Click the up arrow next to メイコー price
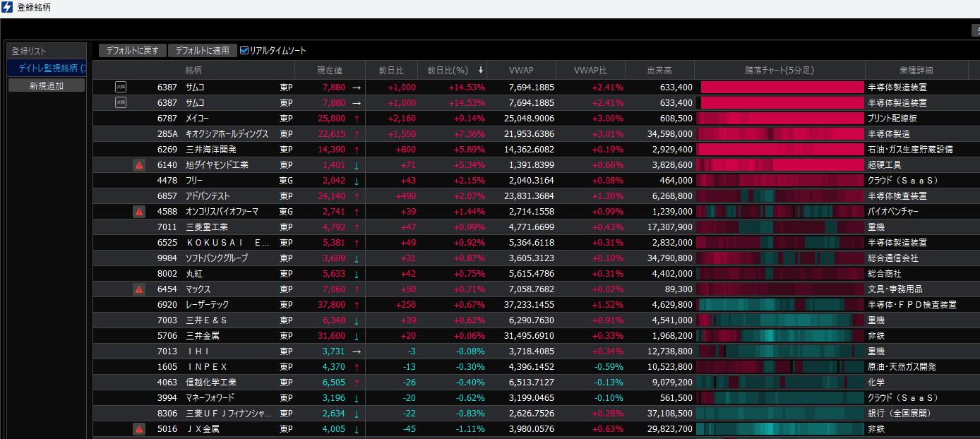This screenshot has height=439, width=980. 357,118
